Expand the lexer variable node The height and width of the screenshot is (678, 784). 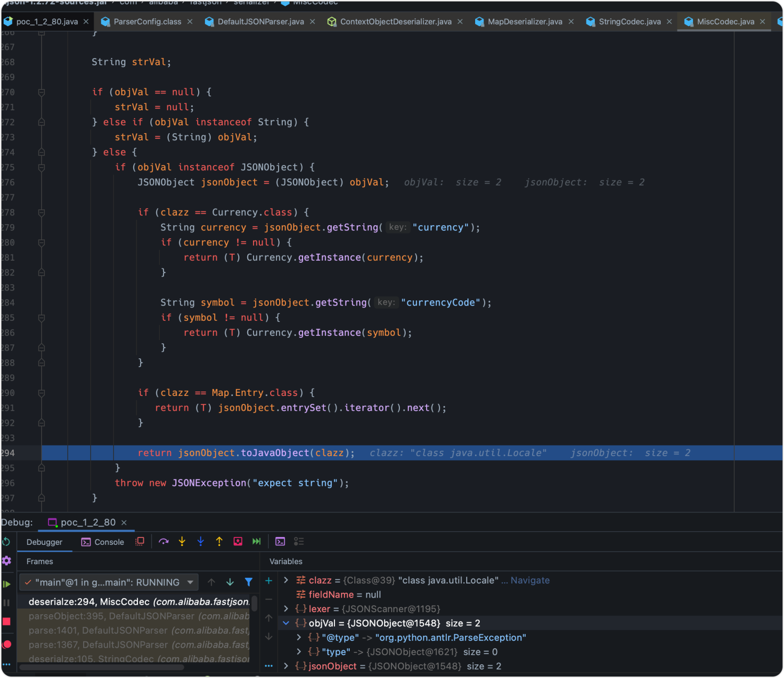coord(286,609)
